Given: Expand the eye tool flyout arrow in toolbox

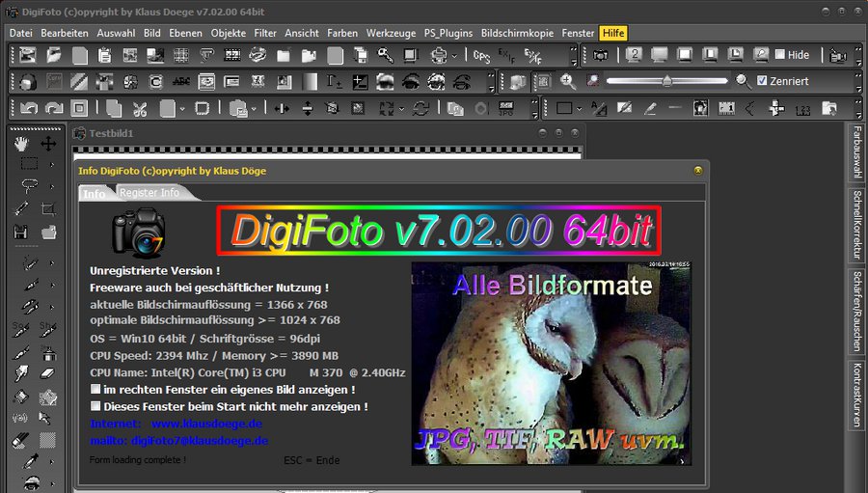Looking at the screenshot, I should (x=52, y=483).
